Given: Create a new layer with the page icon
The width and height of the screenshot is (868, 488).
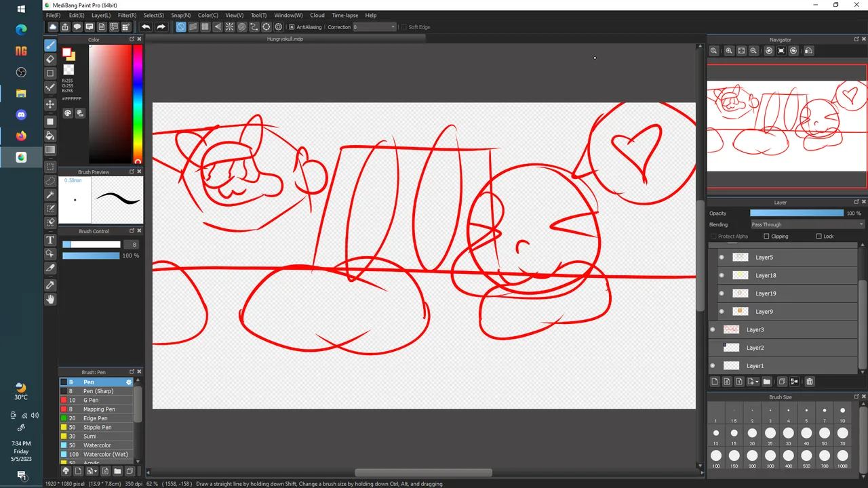Looking at the screenshot, I should tap(714, 382).
